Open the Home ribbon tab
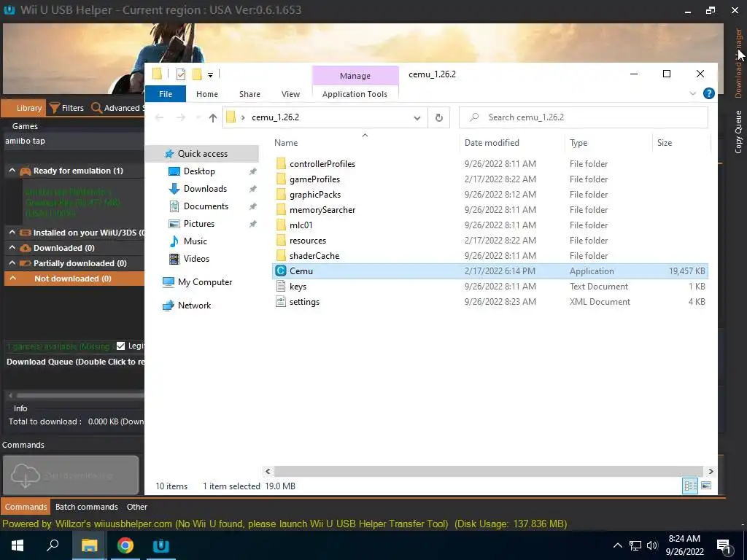 click(206, 94)
